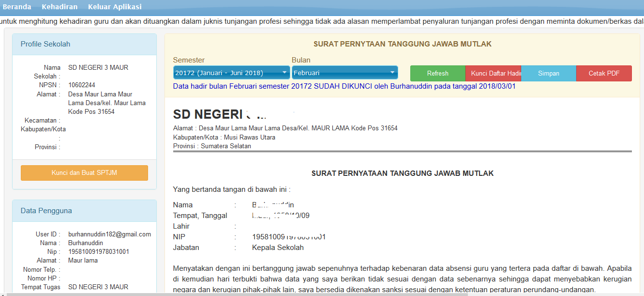Click the Profile Sekolah panel header
Viewport: 644px width, 296px height.
[x=84, y=44]
